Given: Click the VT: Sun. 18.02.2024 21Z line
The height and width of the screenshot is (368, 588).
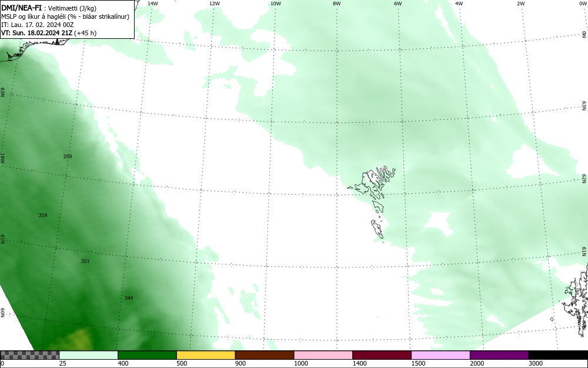Looking at the screenshot, I should 49,33.
